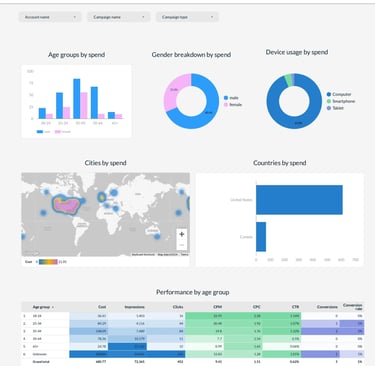Select the 65+ age group row
Screen dimensions: 375x366
point(193,346)
